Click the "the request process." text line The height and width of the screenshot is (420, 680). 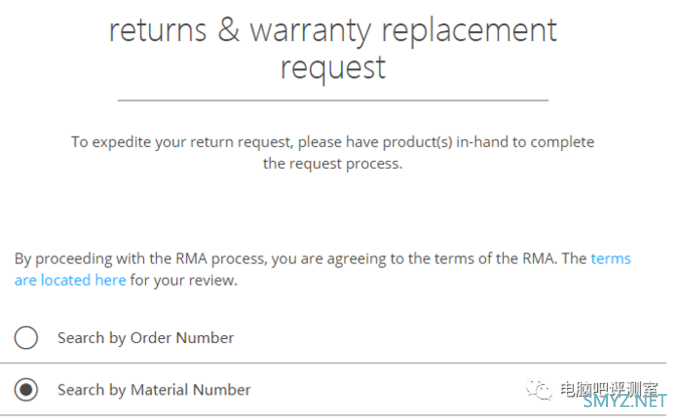click(333, 164)
